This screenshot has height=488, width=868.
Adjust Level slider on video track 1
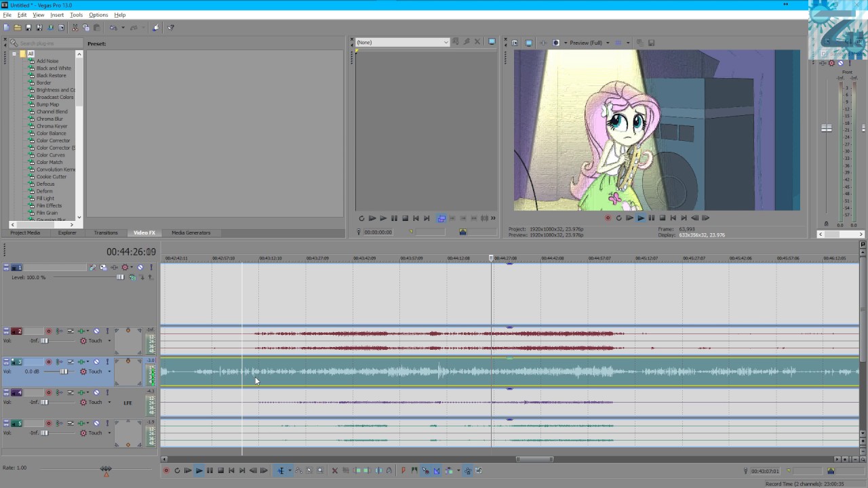point(120,277)
